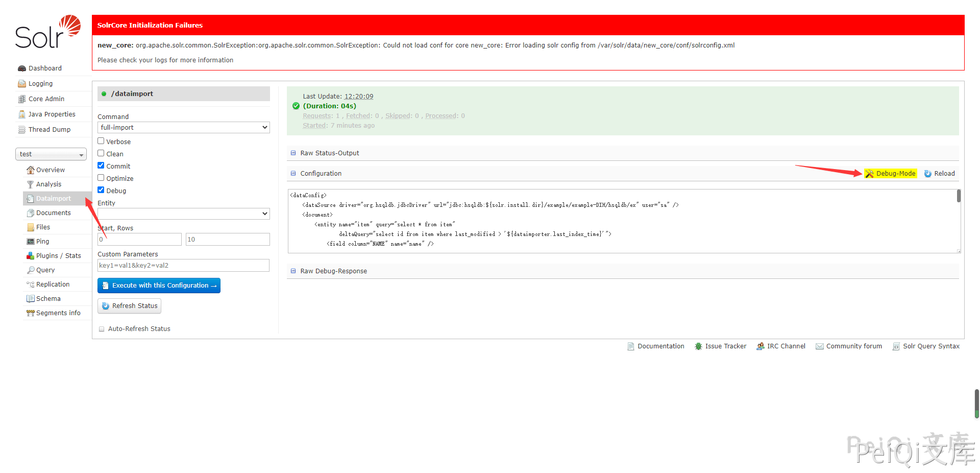Screen dimensions: 980x473
Task: Click the Reload circular arrow icon
Action: (928, 174)
